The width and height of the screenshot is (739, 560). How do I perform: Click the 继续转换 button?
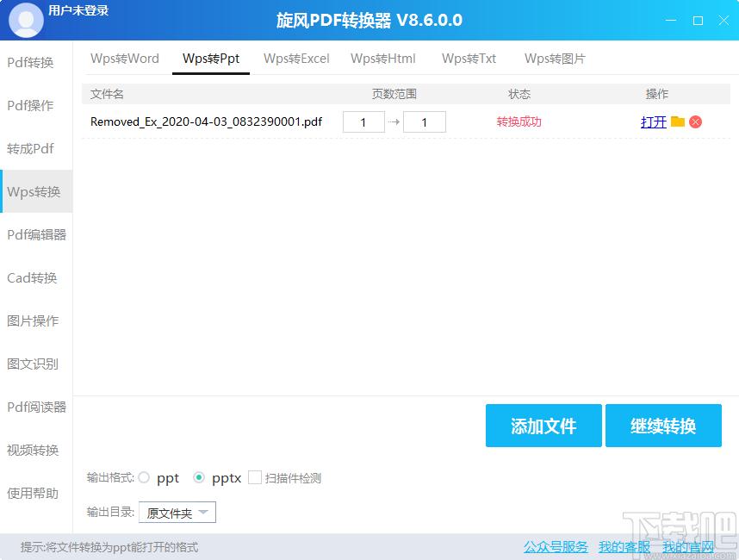pos(663,426)
